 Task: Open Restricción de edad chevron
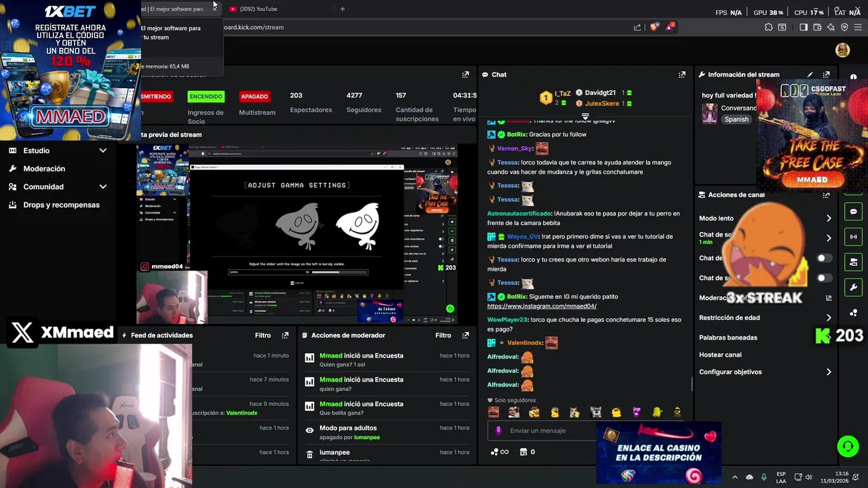tap(829, 317)
